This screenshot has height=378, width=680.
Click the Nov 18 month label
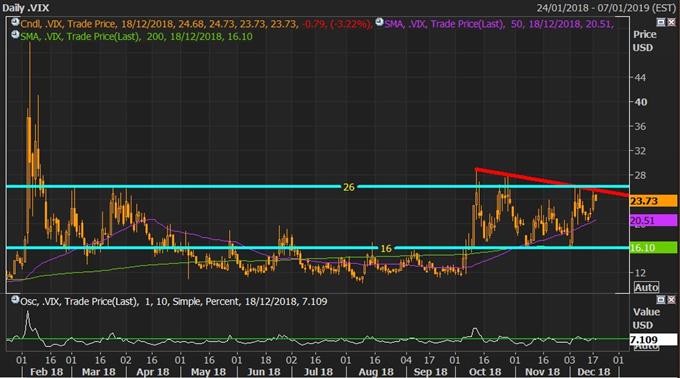543,372
